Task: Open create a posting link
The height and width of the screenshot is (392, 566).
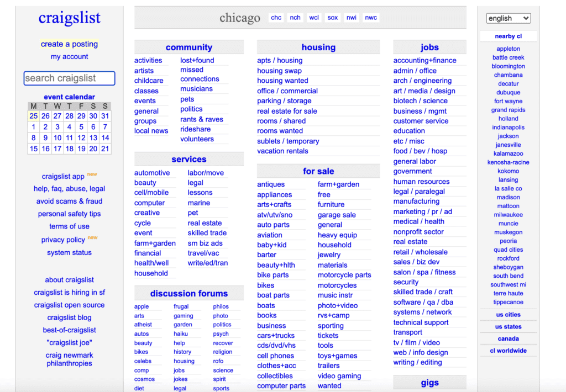Action: tap(69, 44)
